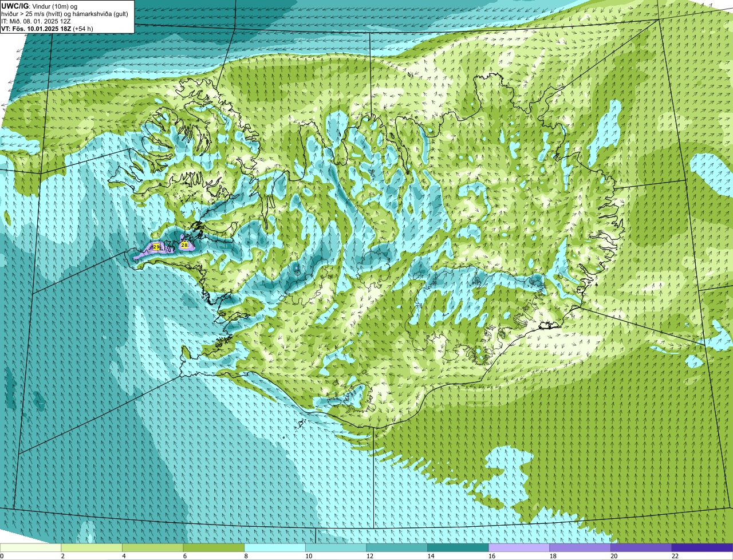Select the light green 2–4 legend swatch
Viewport: 733px width, 560px height.
(92, 547)
